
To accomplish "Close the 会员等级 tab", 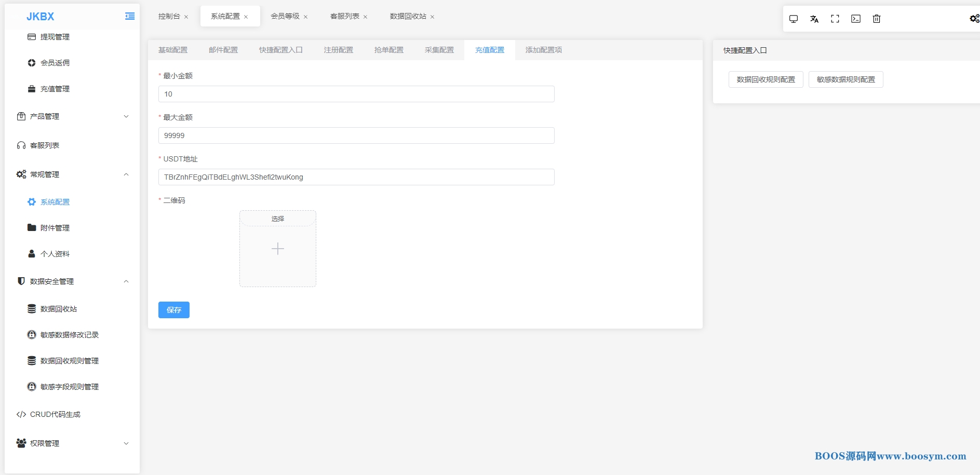I will (305, 17).
